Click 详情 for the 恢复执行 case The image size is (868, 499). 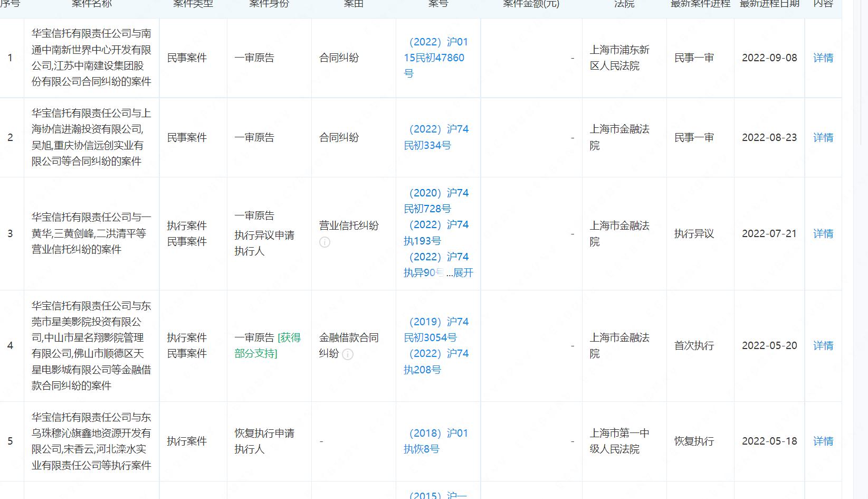click(x=823, y=441)
